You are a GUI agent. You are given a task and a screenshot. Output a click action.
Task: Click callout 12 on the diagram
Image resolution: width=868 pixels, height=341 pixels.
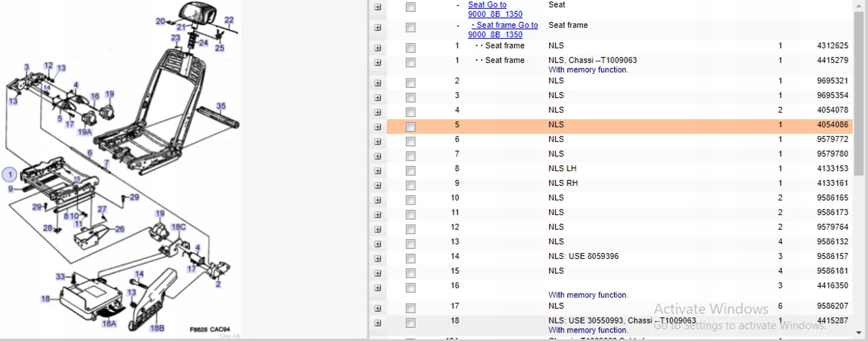coord(49,65)
